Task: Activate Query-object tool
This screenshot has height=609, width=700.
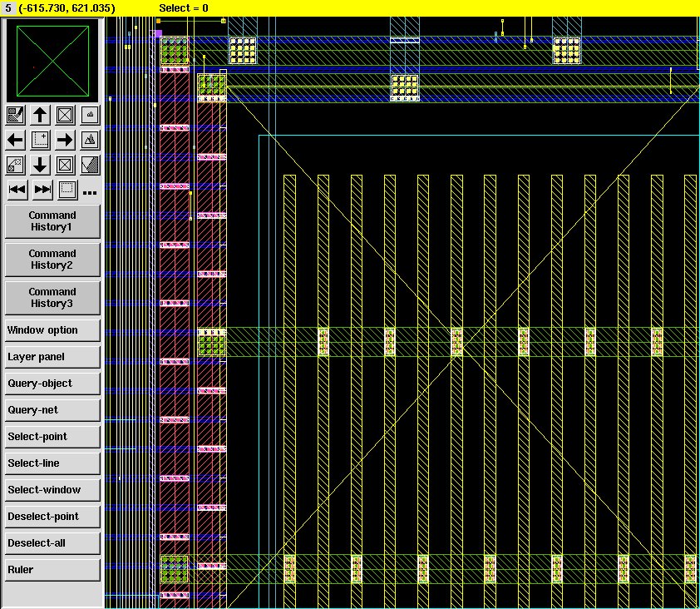Action: (x=52, y=384)
